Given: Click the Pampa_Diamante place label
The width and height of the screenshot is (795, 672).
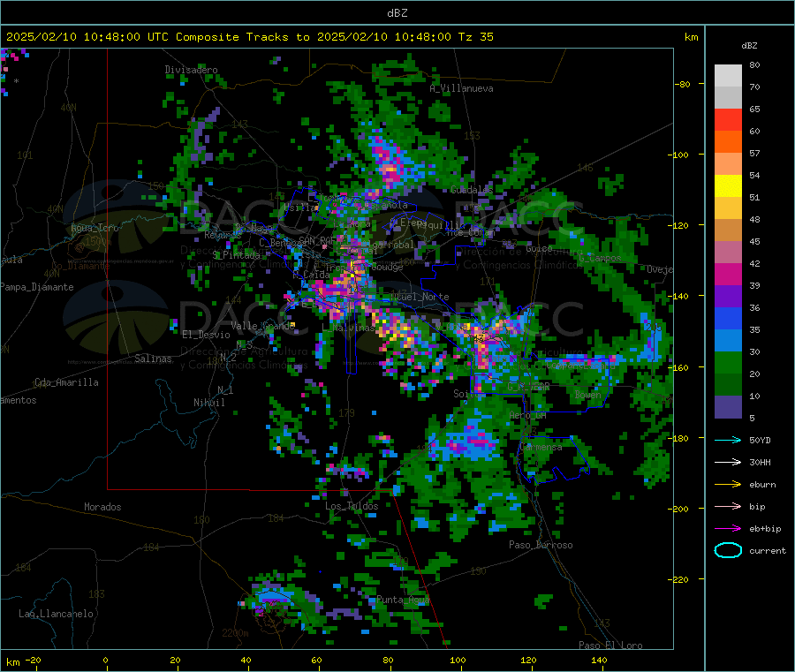Looking at the screenshot, I should 37,287.
